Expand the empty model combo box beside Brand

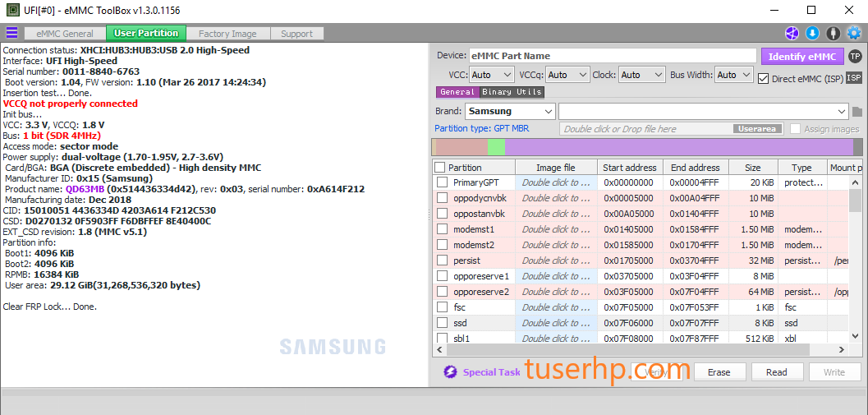tap(704, 112)
